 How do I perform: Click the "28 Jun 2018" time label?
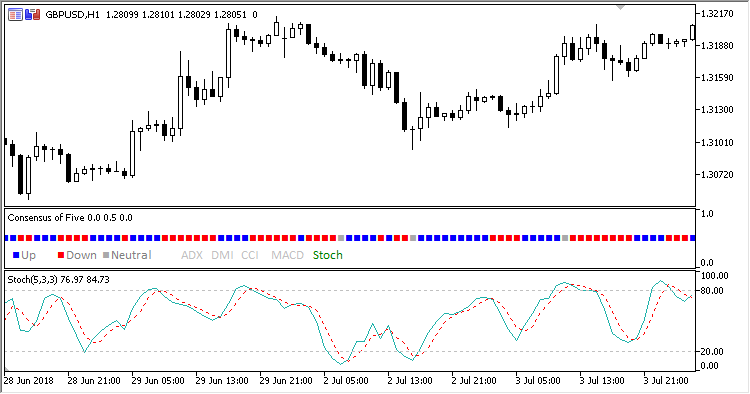pyautogui.click(x=29, y=381)
